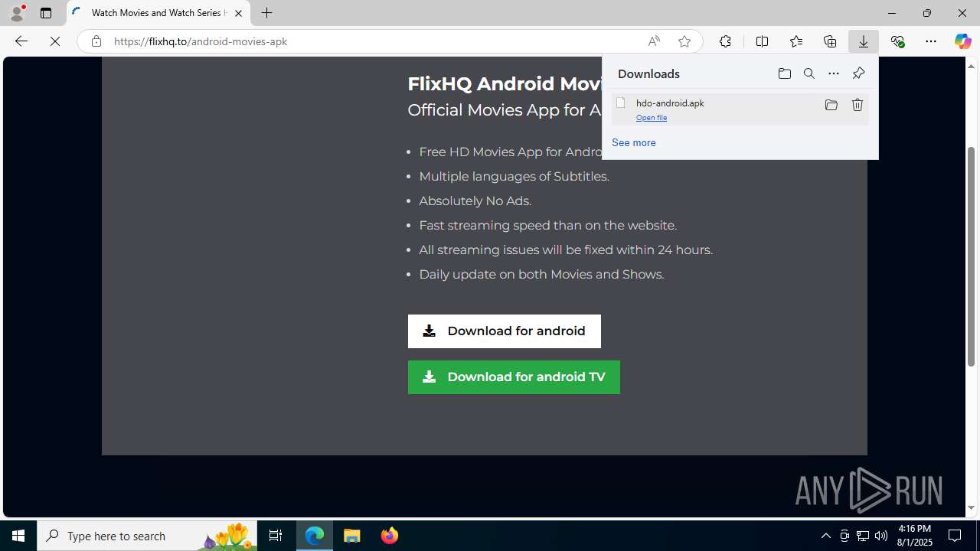Open Task View on taskbar
Image resolution: width=980 pixels, height=551 pixels.
(x=276, y=536)
